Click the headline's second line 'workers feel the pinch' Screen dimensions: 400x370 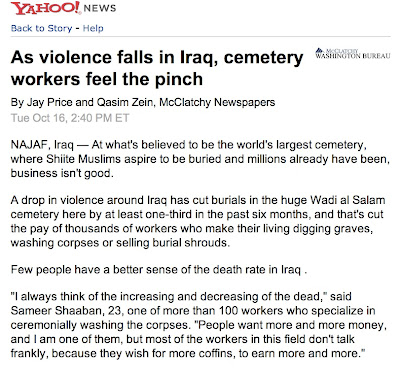pos(107,79)
